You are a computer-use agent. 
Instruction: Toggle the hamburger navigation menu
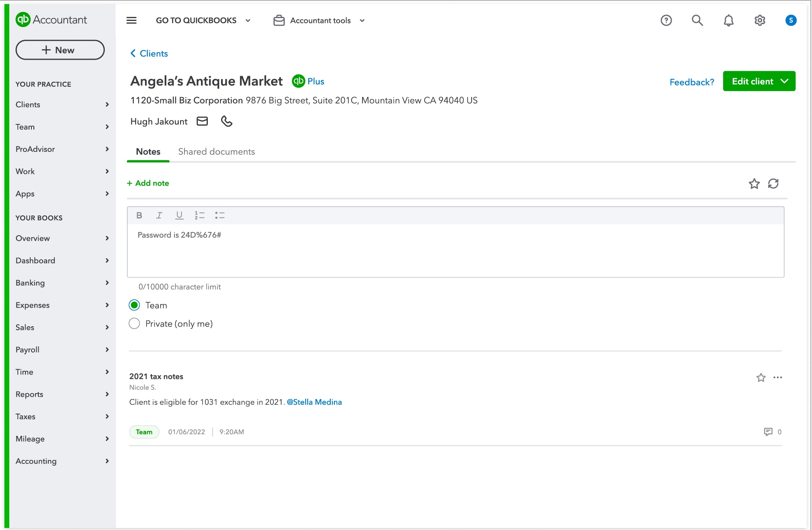131,20
